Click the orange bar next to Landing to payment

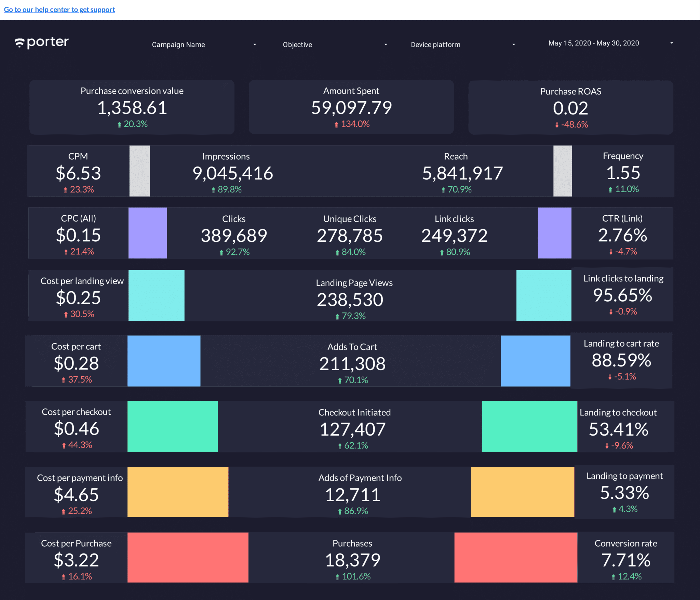523,492
